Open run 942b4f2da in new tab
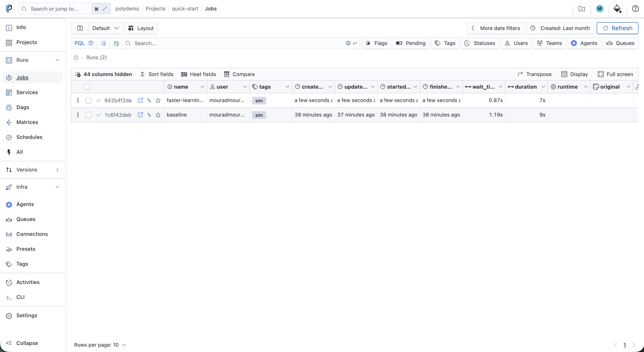 pyautogui.click(x=140, y=100)
